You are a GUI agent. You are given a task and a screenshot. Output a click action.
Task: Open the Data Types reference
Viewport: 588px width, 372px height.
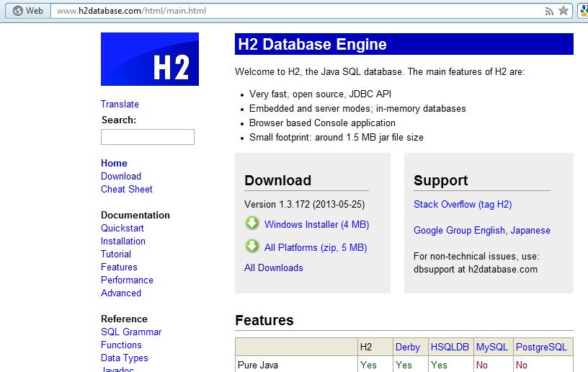124,358
